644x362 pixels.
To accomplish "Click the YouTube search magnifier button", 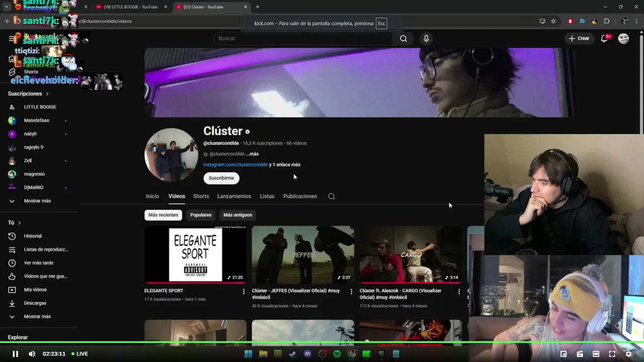I will tap(404, 38).
